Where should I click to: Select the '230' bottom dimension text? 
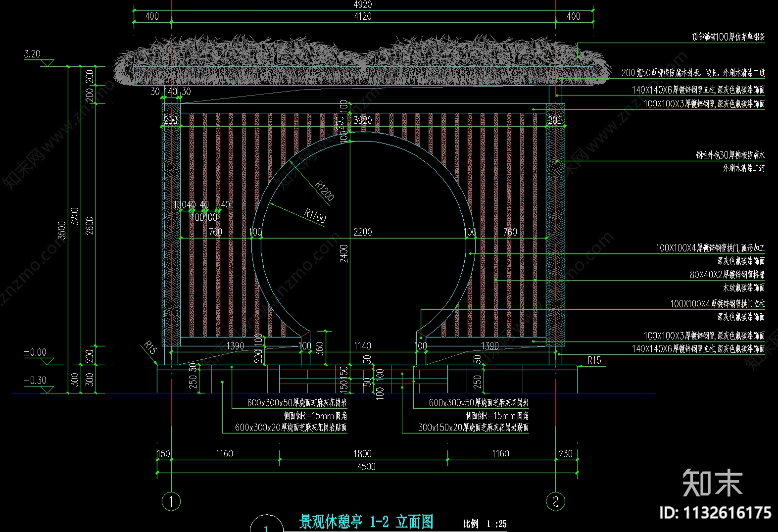(565, 454)
